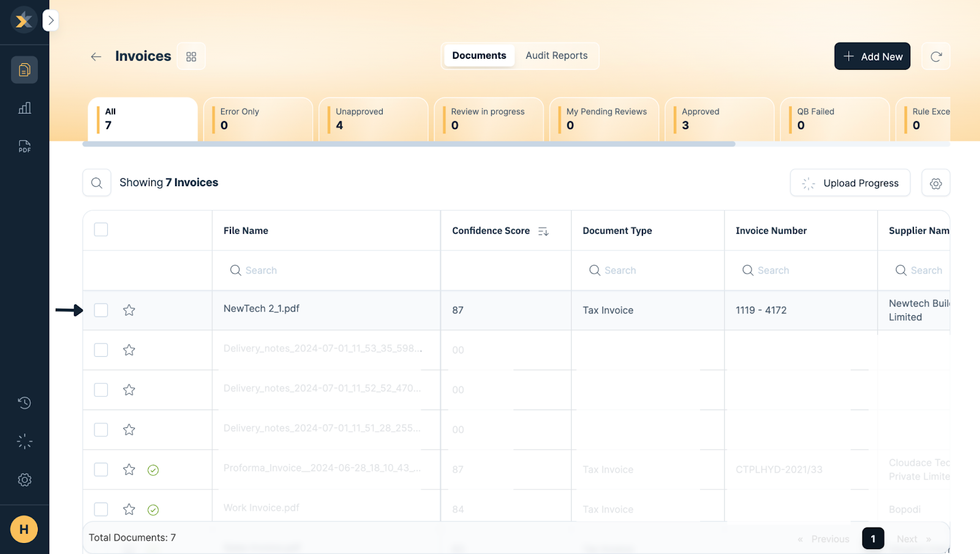Go back using the arrow beside Invoices
The image size is (980, 554).
(x=96, y=56)
